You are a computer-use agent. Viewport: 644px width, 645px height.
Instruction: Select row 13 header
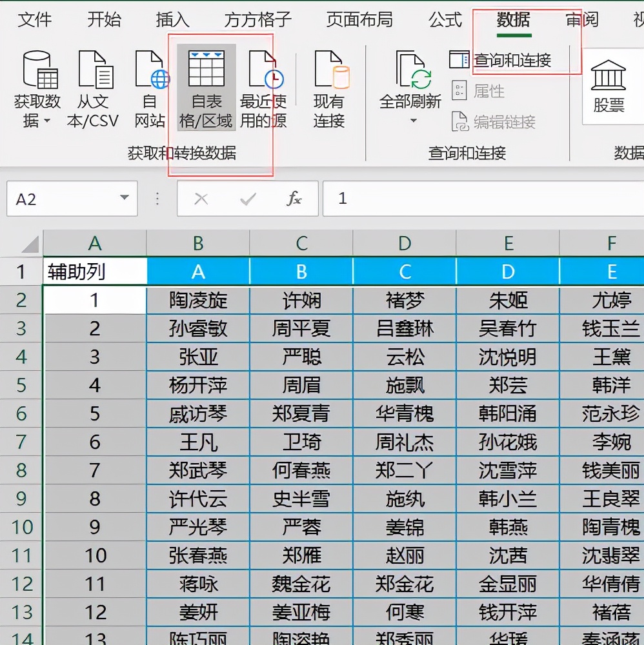(x=21, y=612)
